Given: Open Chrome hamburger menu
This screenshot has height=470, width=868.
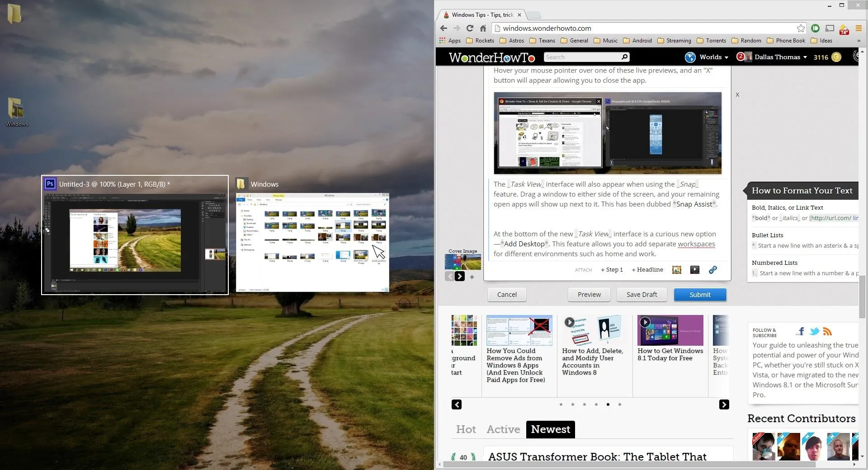Looking at the screenshot, I should point(858,28).
